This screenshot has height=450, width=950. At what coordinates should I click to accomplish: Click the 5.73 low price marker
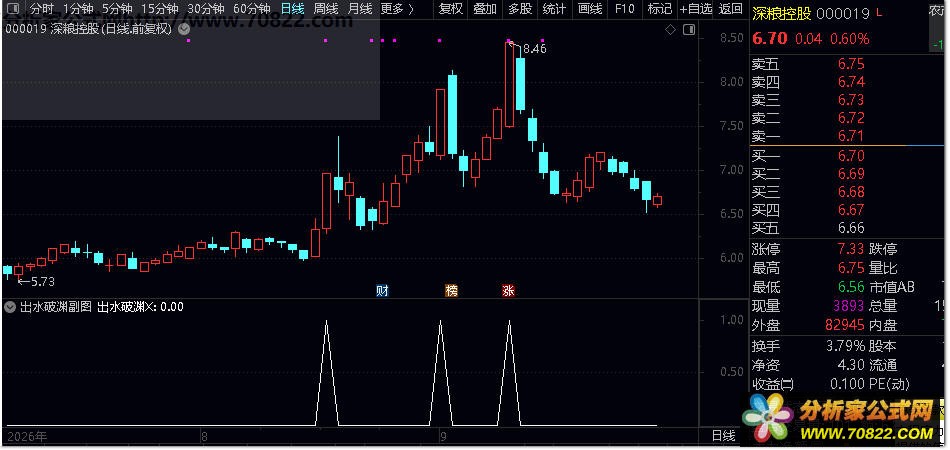[x=36, y=281]
